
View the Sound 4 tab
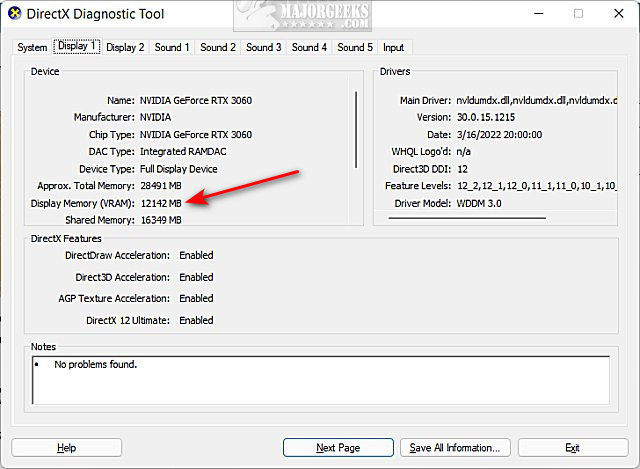309,47
